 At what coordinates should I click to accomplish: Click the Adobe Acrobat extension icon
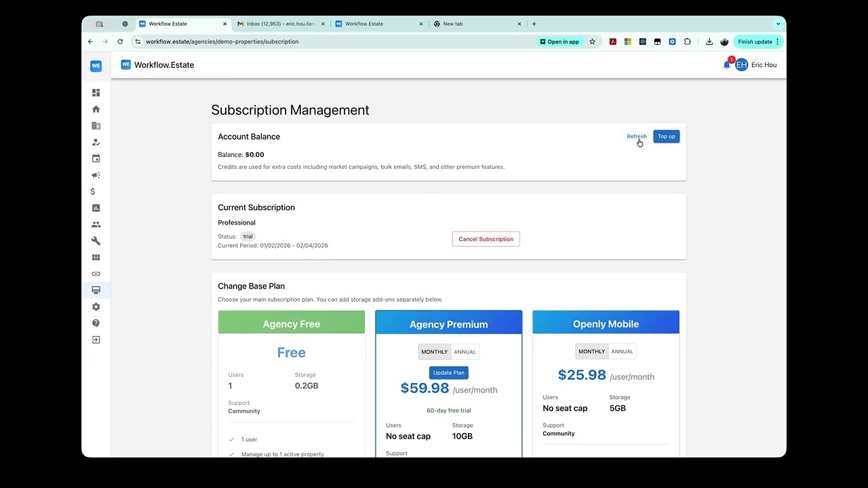(612, 41)
